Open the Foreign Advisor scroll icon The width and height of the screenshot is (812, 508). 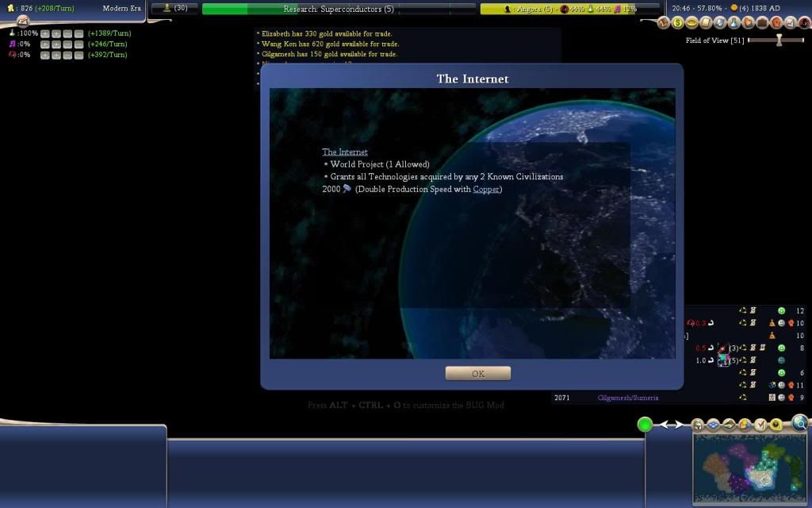click(x=706, y=22)
